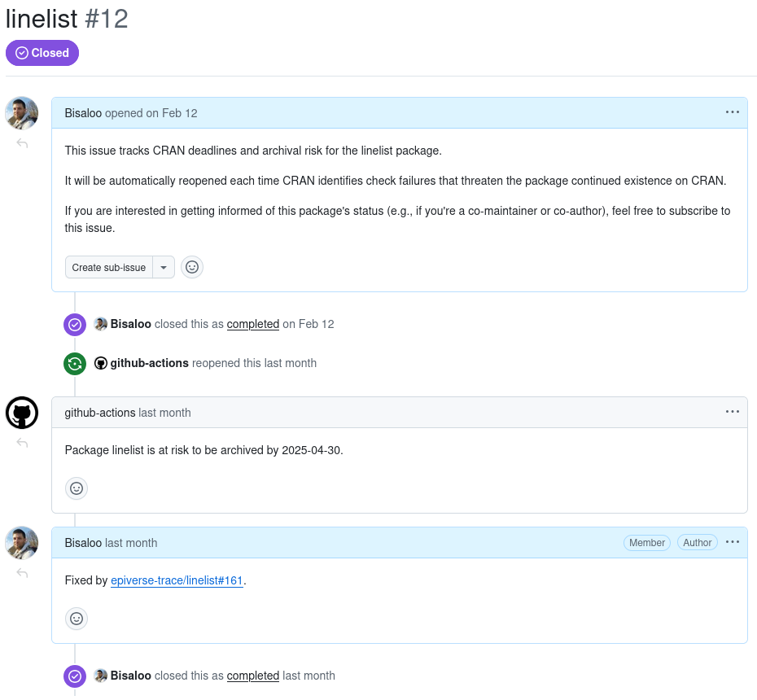Open options menu on github-actions comment
This screenshot has width=757, height=700.
click(x=733, y=412)
